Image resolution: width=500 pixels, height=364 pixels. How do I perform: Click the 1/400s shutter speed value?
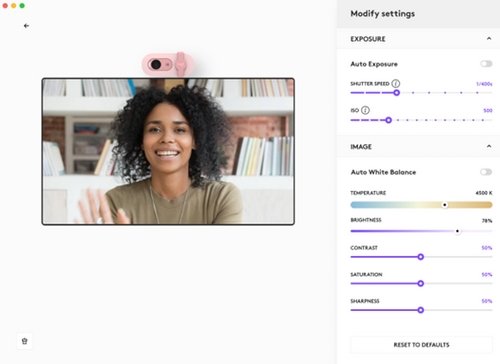pos(484,84)
